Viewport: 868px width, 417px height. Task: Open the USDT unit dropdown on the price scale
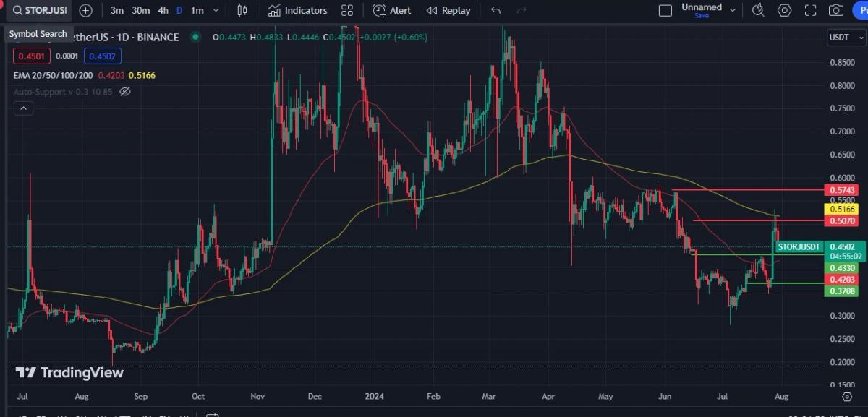point(845,37)
